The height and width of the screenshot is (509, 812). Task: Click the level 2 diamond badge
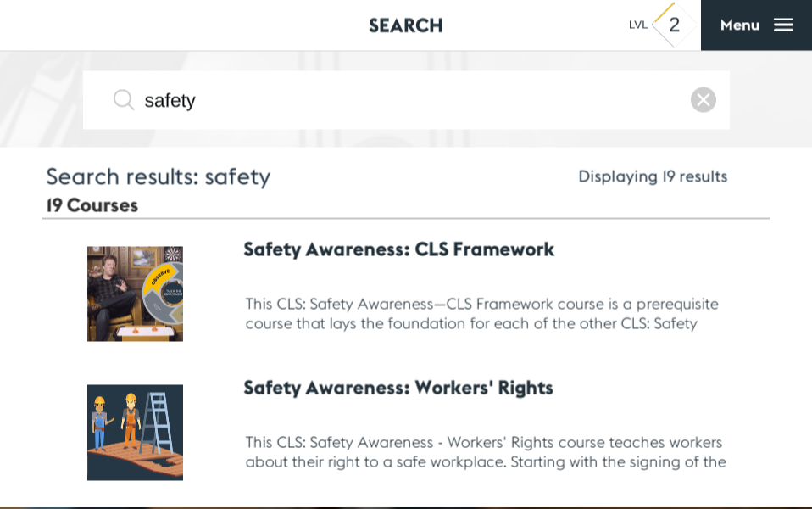(x=674, y=25)
